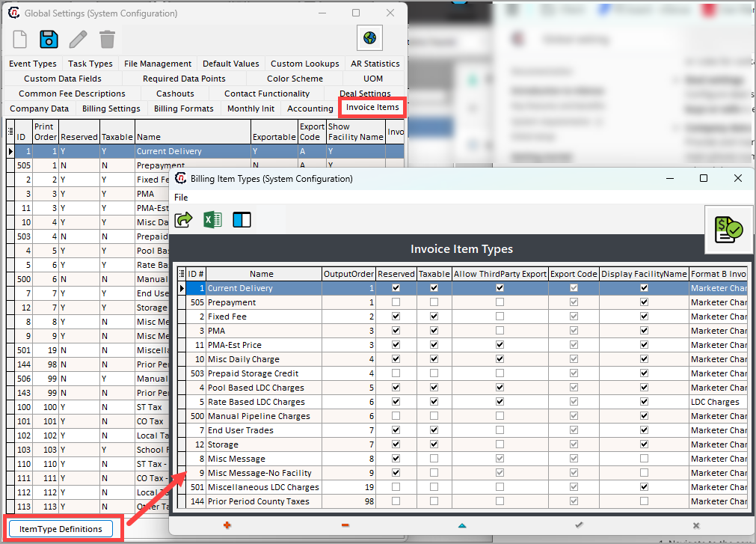Open the Accounting tab
The width and height of the screenshot is (756, 544).
click(310, 109)
